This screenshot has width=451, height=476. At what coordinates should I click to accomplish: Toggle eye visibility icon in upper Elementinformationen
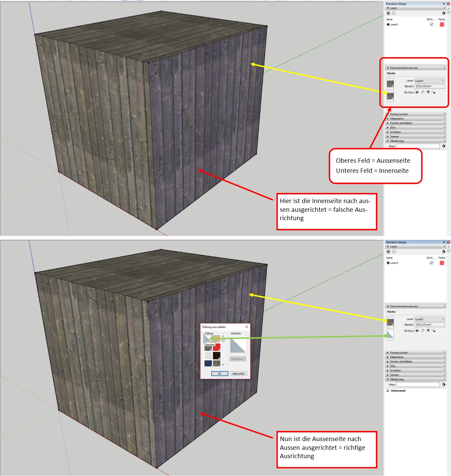tap(417, 92)
